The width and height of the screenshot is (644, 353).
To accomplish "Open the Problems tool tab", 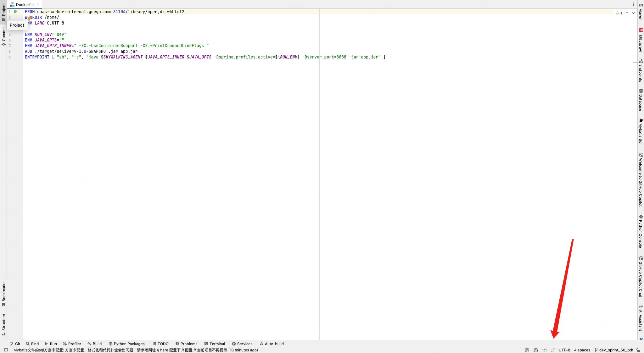I will click(x=186, y=344).
